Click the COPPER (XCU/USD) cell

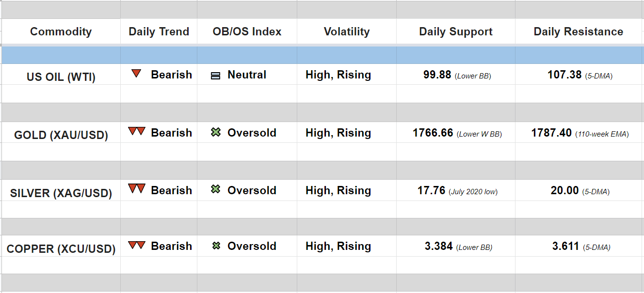[61, 249]
